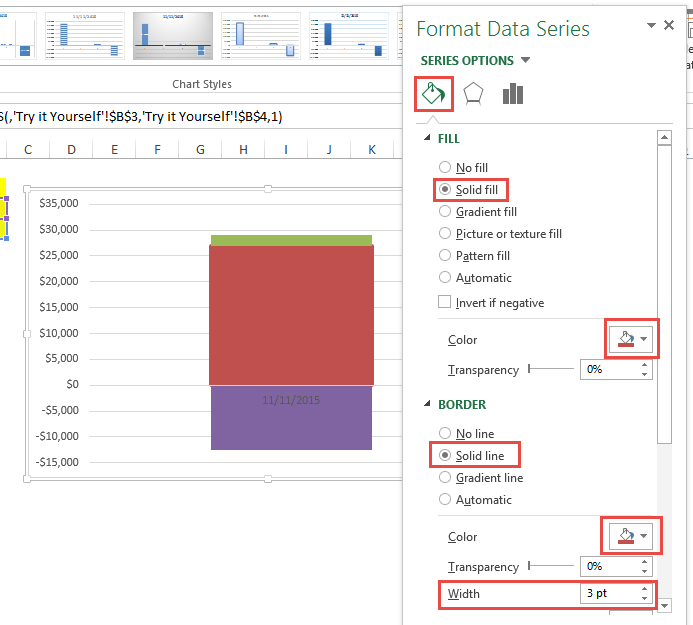This screenshot has width=693, height=625.
Task: Apply the dark blue bars chart style
Action: [x=349, y=36]
